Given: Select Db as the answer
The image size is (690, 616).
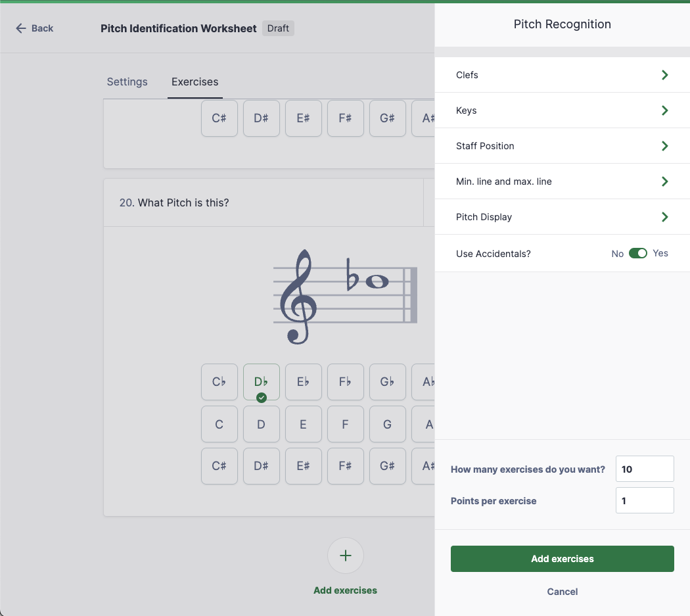Looking at the screenshot, I should click(x=261, y=381).
